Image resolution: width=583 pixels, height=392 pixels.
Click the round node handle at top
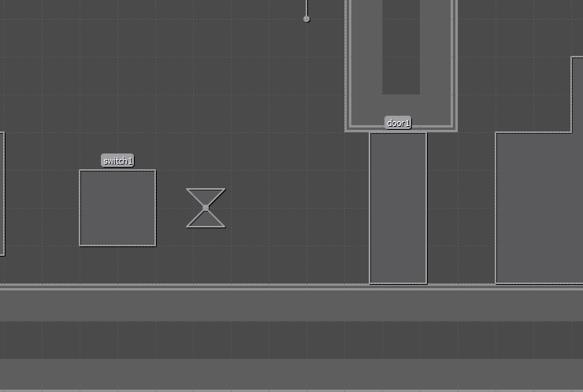(x=306, y=19)
